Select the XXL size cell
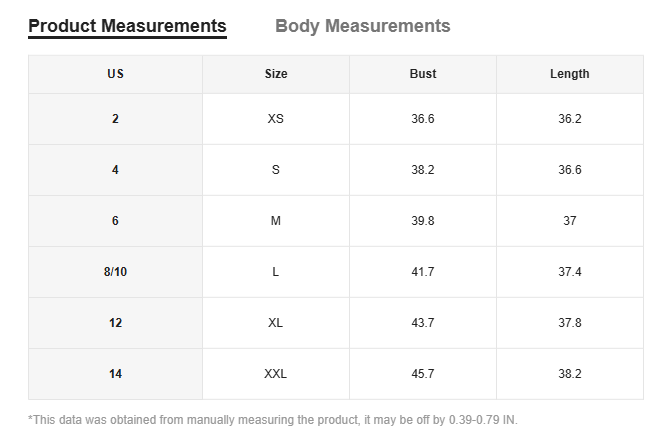Image resolution: width=672 pixels, height=447 pixels. click(x=276, y=374)
